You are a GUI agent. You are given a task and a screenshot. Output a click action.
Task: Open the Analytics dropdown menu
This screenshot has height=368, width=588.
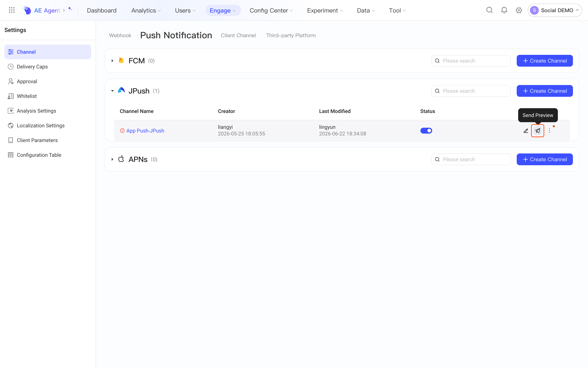click(146, 10)
